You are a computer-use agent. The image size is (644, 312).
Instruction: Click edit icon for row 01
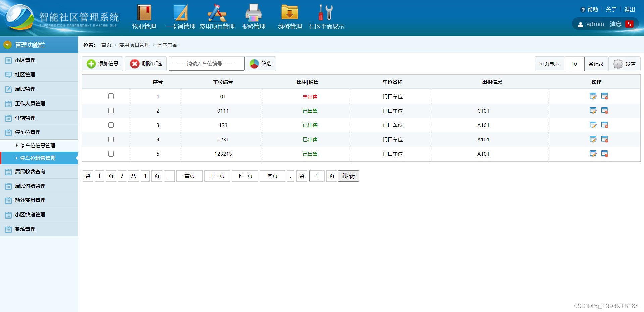click(x=593, y=96)
